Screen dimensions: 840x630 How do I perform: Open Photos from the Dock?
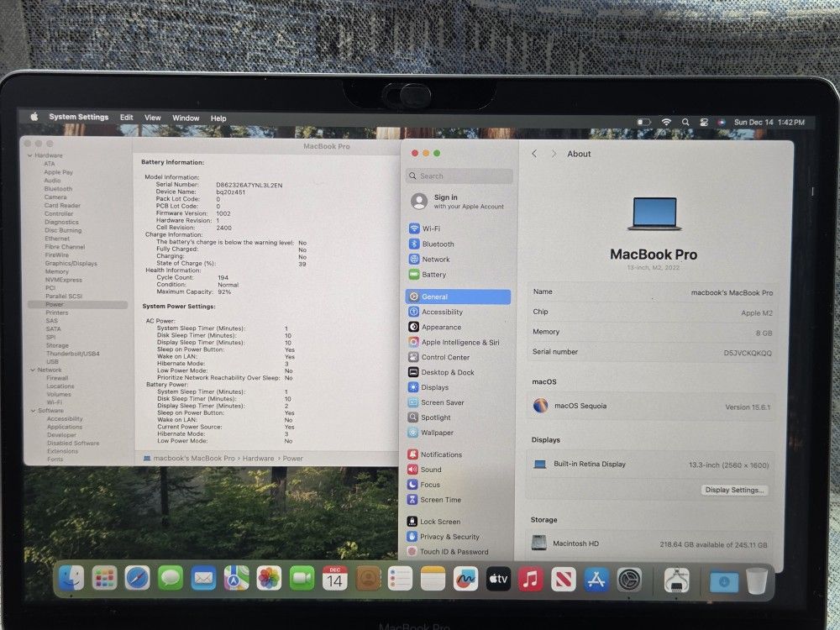tap(268, 579)
